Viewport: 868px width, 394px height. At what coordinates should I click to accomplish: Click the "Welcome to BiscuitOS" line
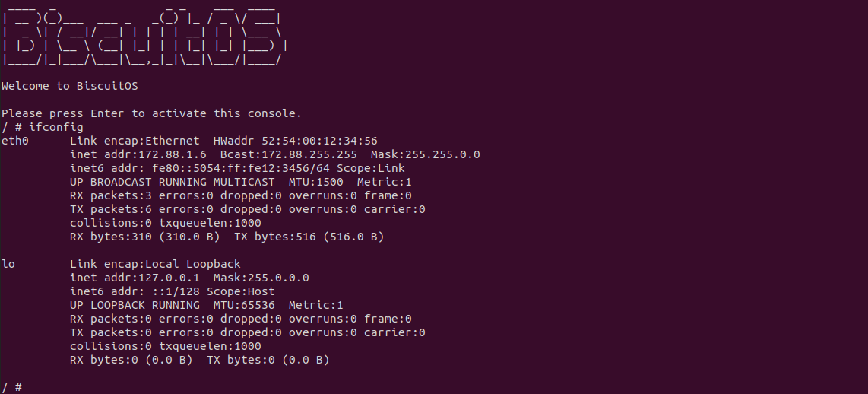click(x=70, y=86)
